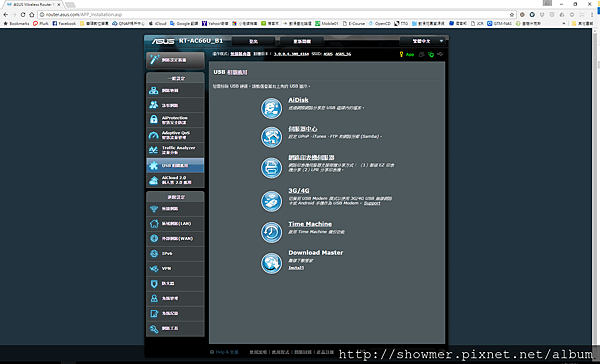This screenshot has width=600, height=364.
Task: Open the AiDisk feature icon
Action: [x=271, y=108]
